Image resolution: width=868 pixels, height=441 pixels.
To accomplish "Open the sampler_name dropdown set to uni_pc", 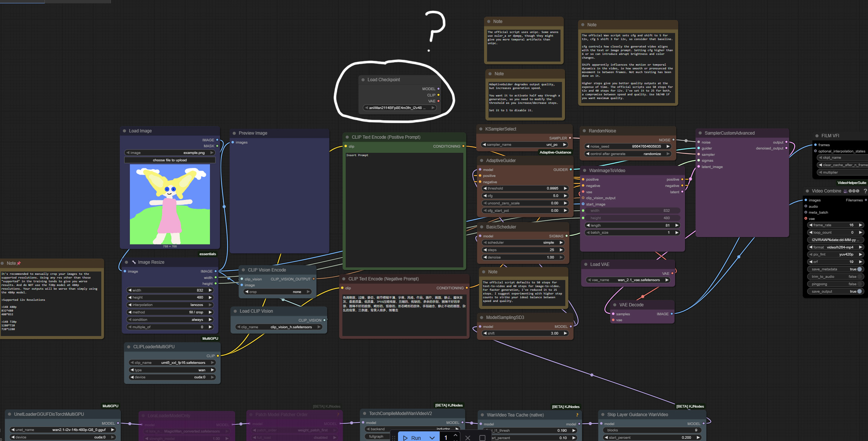I will 525,145.
